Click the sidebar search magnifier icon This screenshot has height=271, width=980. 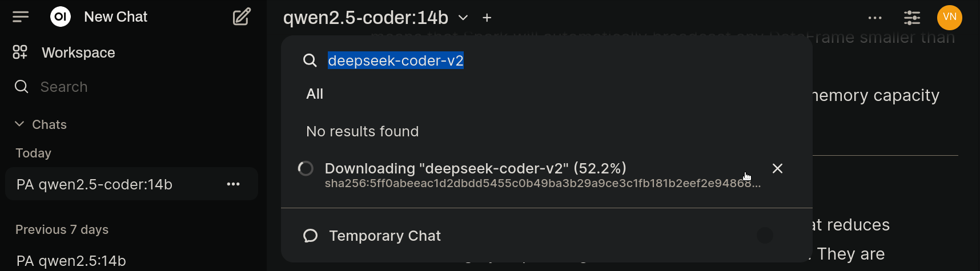click(x=21, y=87)
